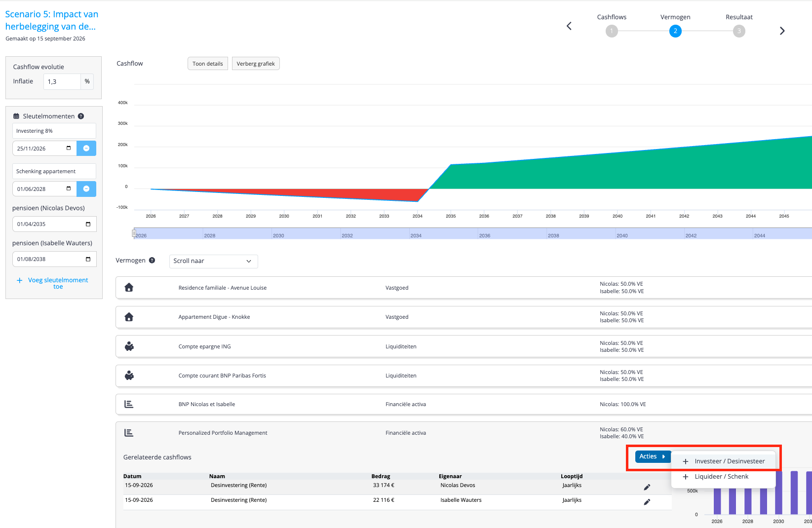Open the Scroll naar dropdown
This screenshot has width=812, height=528.
[x=213, y=261]
